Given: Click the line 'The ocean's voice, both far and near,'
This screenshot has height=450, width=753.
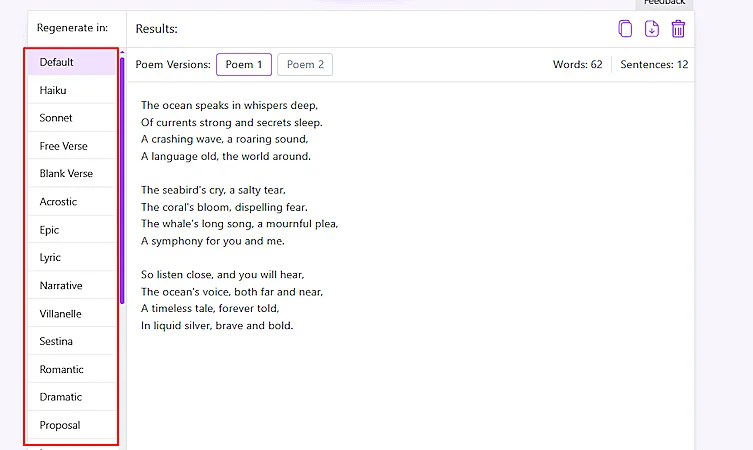Looking at the screenshot, I should coord(232,292).
